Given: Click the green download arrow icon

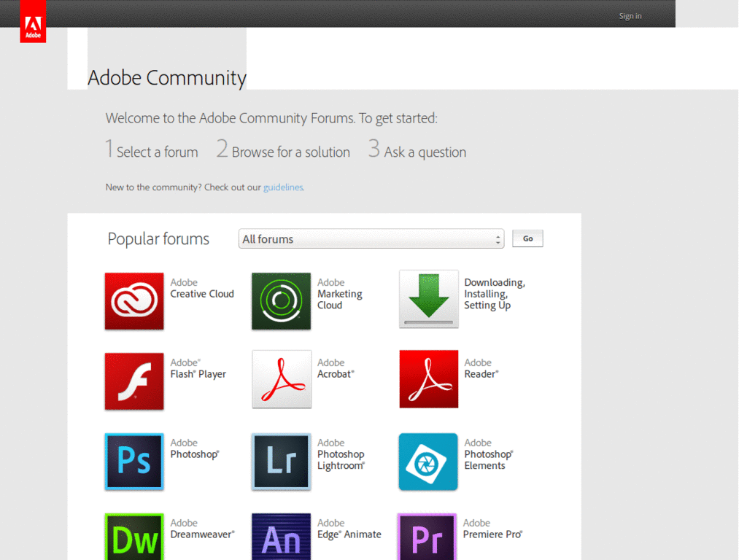Looking at the screenshot, I should (x=429, y=300).
